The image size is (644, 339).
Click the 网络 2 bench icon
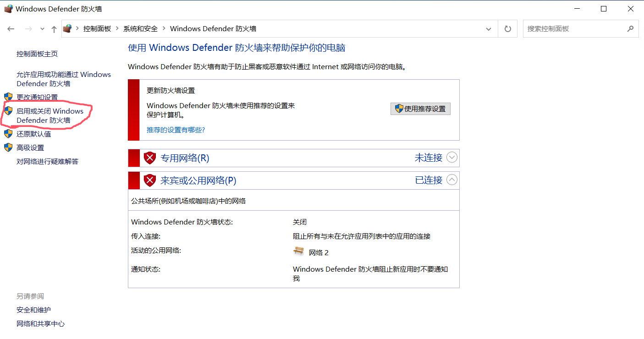tap(298, 251)
